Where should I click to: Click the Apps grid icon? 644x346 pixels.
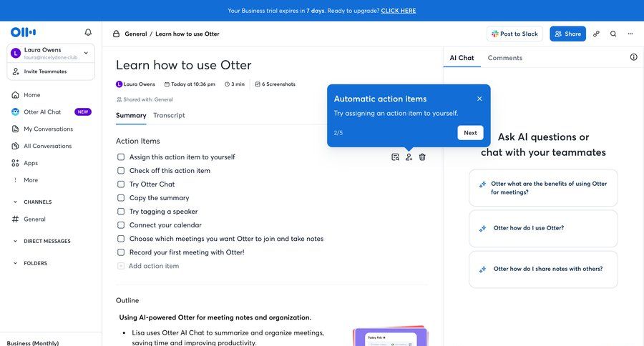point(15,163)
